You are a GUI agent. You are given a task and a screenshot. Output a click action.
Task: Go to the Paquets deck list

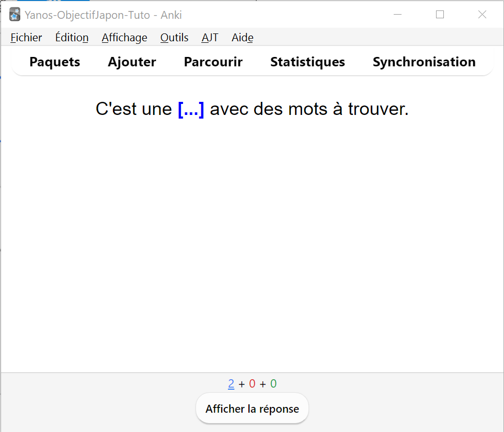(55, 62)
